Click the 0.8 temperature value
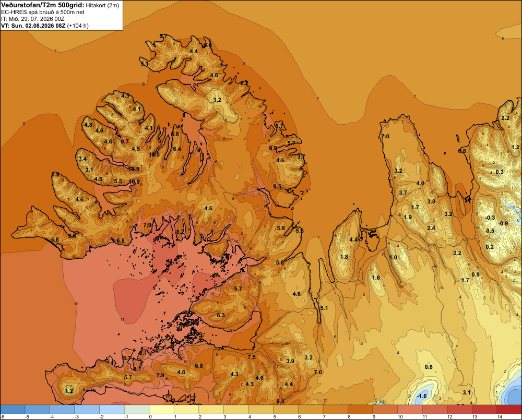 [429, 367]
